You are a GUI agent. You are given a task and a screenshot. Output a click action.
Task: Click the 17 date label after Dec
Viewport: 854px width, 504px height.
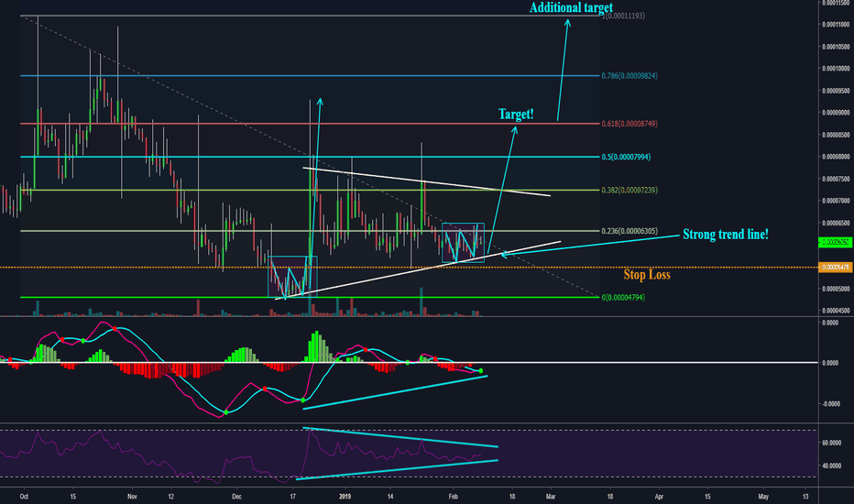pos(292,497)
